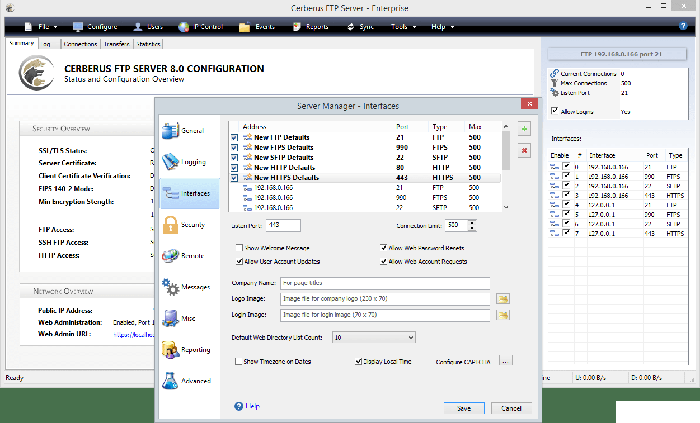This screenshot has width=700, height=423.
Task: Click the blue help icon in toolbar
Action: (683, 26)
